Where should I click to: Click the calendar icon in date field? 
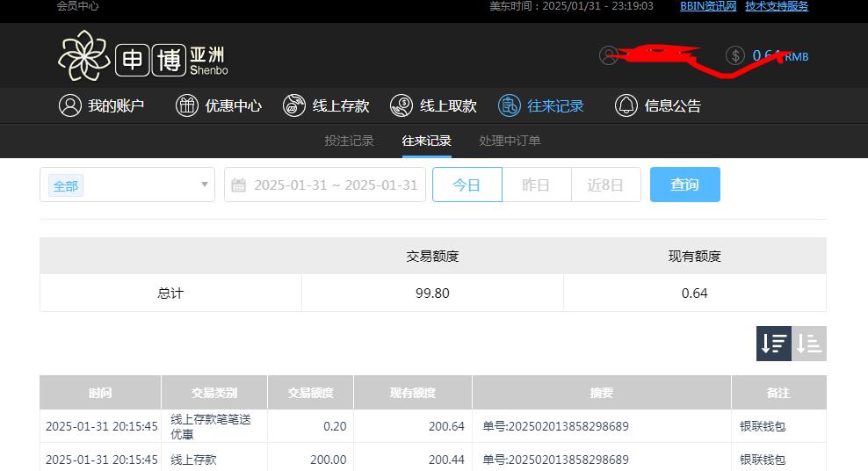point(239,185)
